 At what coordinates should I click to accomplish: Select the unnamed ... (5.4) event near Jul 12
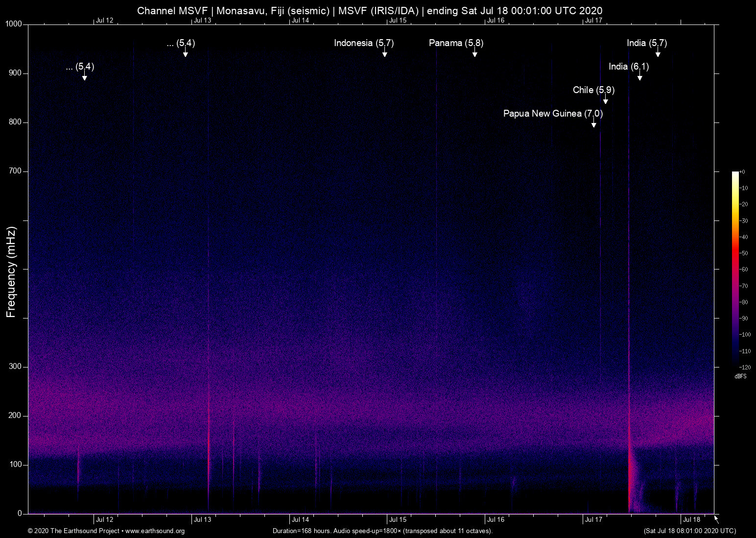(x=80, y=67)
